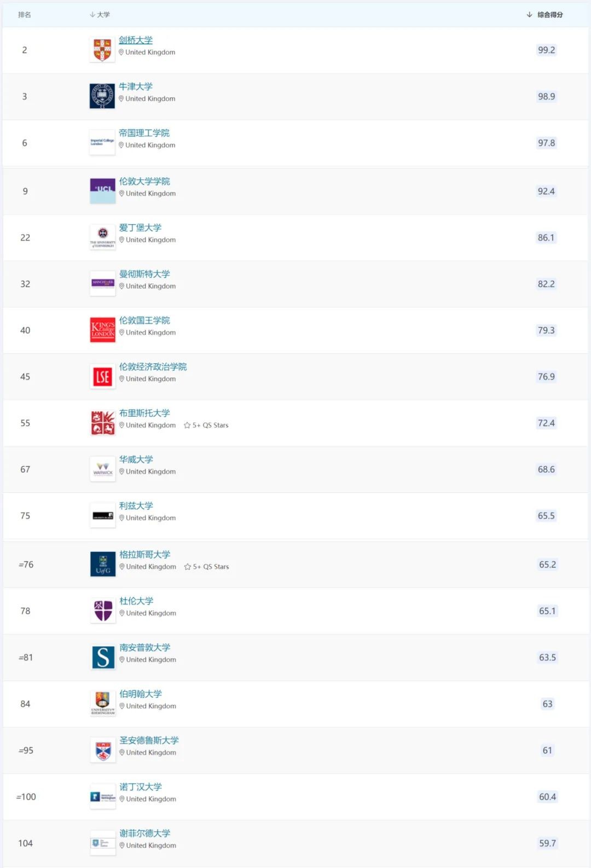Click the 5+ QS Stars badge for 布里斯托大学
591x868 pixels.
[x=206, y=426]
